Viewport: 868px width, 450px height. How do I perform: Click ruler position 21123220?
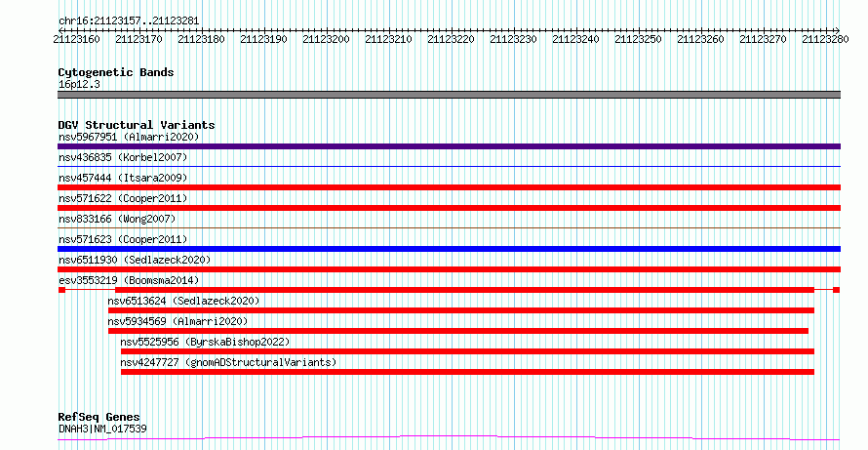coord(452,39)
